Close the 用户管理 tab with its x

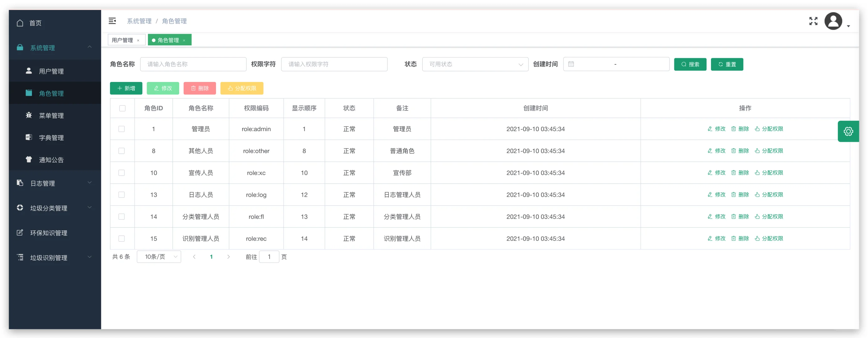[x=138, y=40]
